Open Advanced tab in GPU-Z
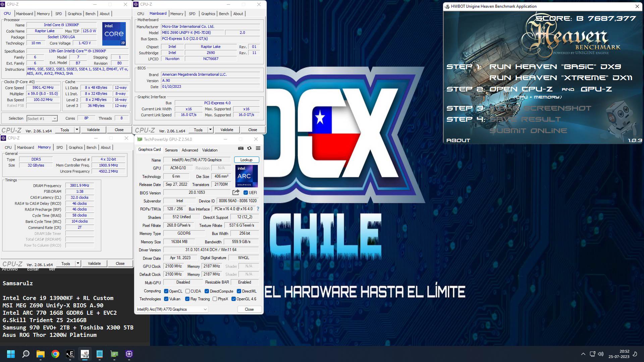644x362 pixels. point(190,150)
